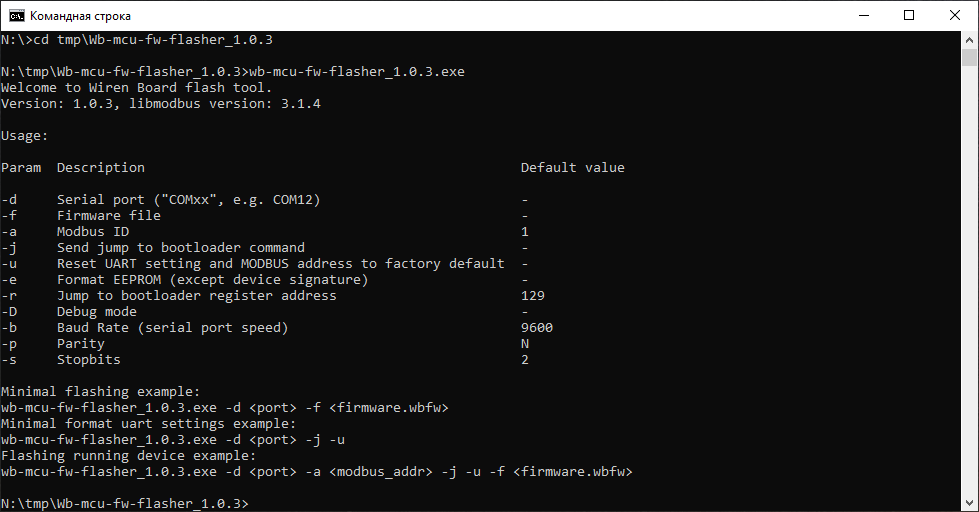Viewport: 979px width, 512px height.
Task: Click the default baud rate value 9600
Action: (537, 328)
